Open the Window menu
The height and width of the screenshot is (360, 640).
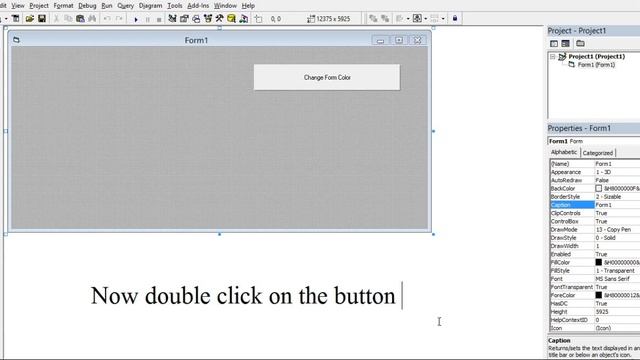(225, 6)
